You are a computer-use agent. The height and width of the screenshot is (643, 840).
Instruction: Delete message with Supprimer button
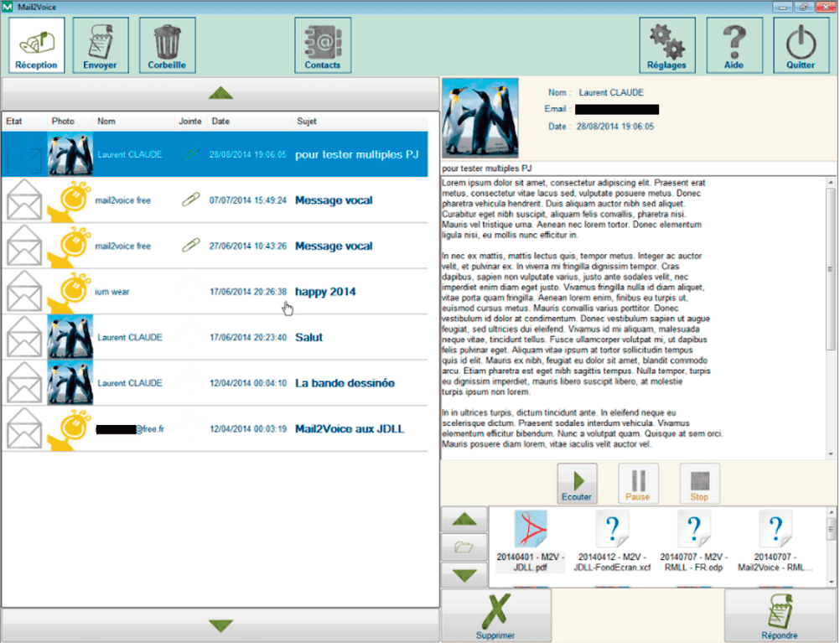coord(495,615)
